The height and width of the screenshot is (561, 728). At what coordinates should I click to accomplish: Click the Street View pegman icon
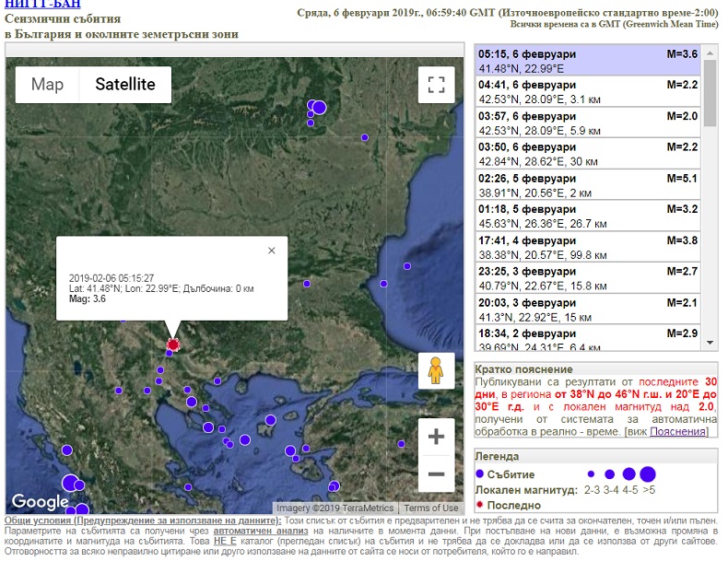pyautogui.click(x=436, y=370)
